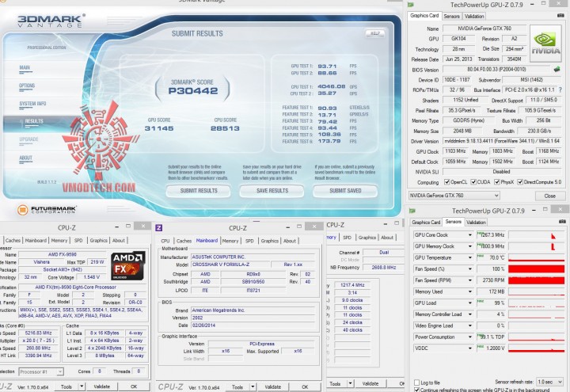Toggle the PhysX computing checkbox
This screenshot has height=392, width=570.
pyautogui.click(x=497, y=182)
